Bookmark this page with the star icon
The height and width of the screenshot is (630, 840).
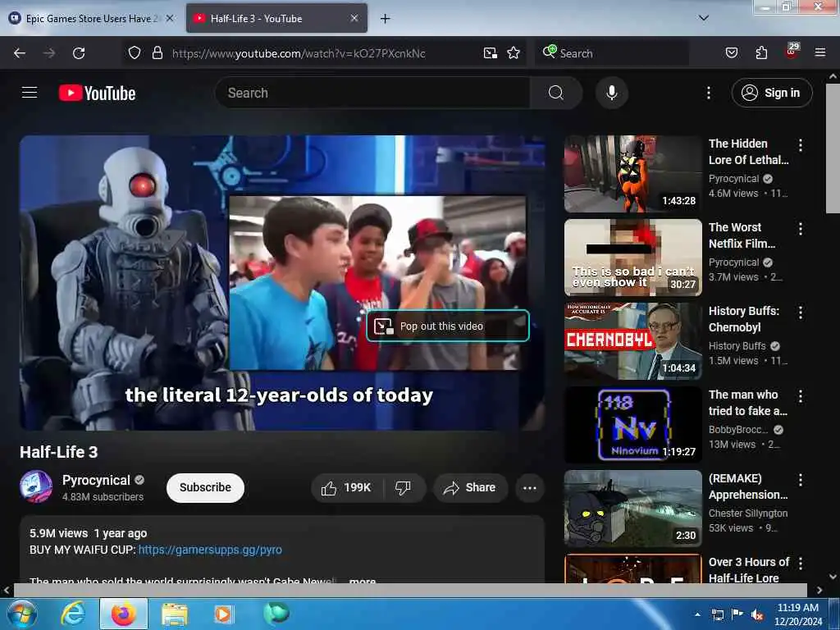click(x=514, y=53)
